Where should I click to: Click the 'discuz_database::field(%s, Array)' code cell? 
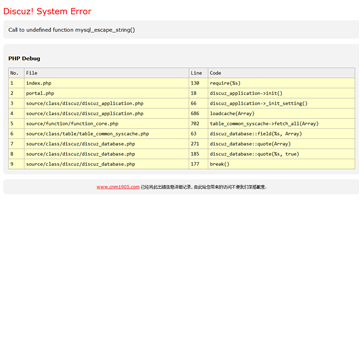282,134
